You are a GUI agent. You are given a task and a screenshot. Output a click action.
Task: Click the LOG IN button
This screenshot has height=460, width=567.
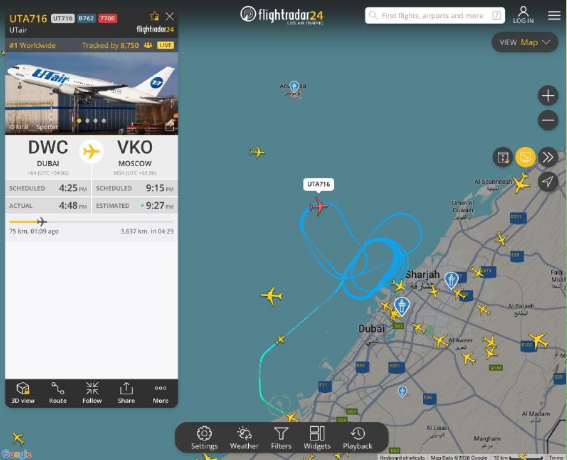point(523,15)
